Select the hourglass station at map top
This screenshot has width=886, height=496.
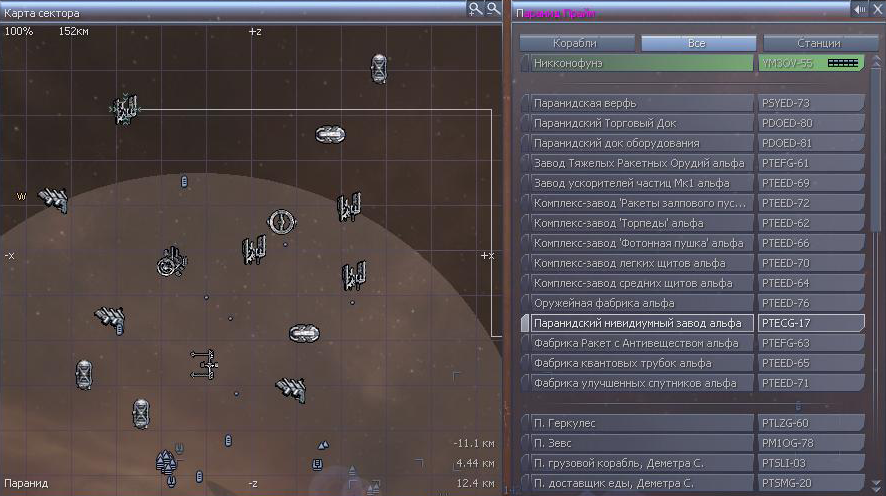coord(379,68)
